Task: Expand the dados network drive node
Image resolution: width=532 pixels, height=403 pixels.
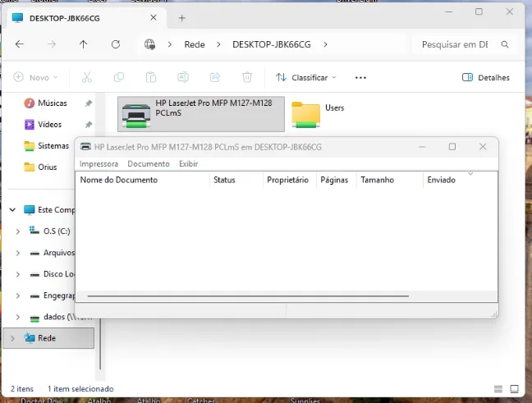Action: pyautogui.click(x=17, y=317)
